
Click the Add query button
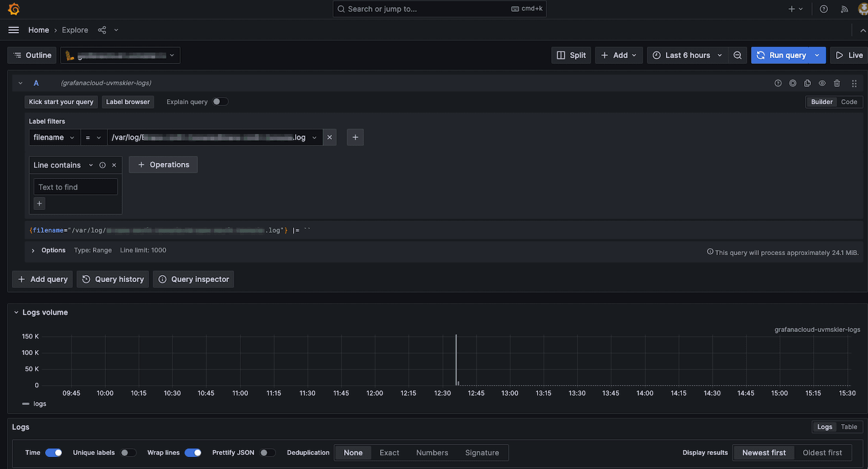coord(42,279)
